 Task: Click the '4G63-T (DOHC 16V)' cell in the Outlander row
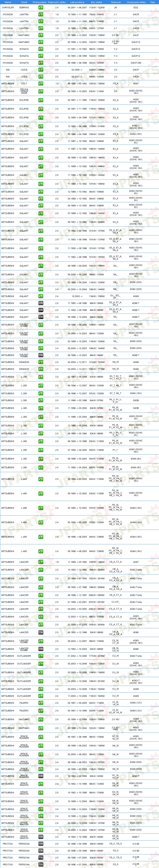[x=136, y=681]
